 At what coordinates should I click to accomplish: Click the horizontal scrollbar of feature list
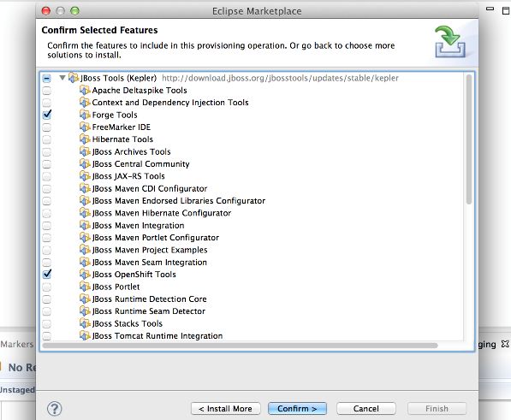point(240,346)
